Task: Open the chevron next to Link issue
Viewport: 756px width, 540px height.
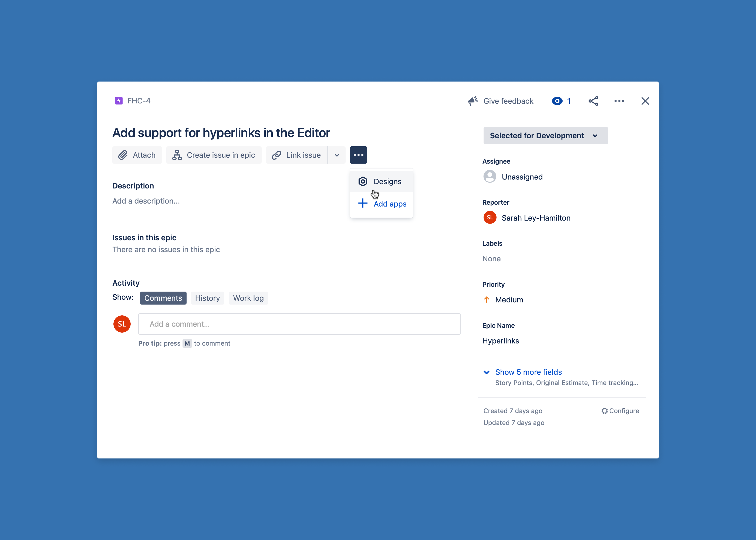Action: pos(337,155)
